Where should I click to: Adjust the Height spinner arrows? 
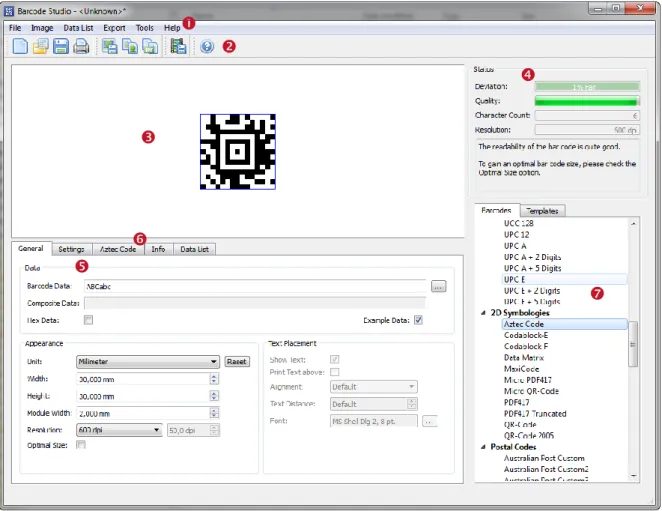214,396
